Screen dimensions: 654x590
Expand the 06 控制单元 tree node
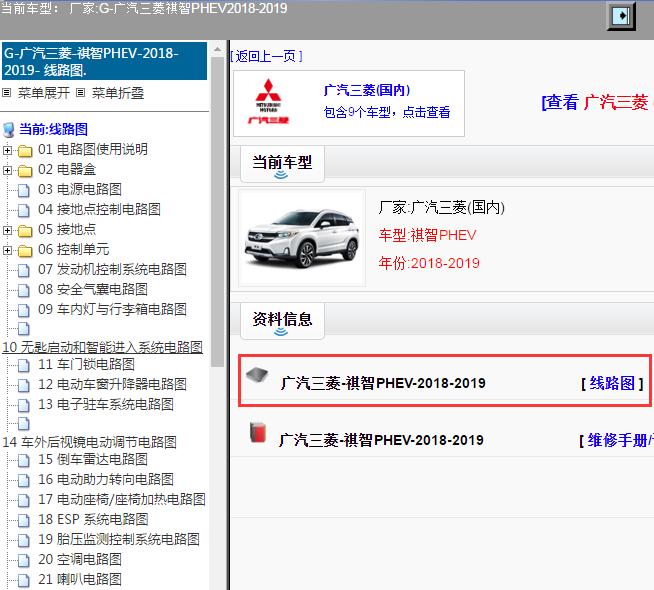[7, 250]
